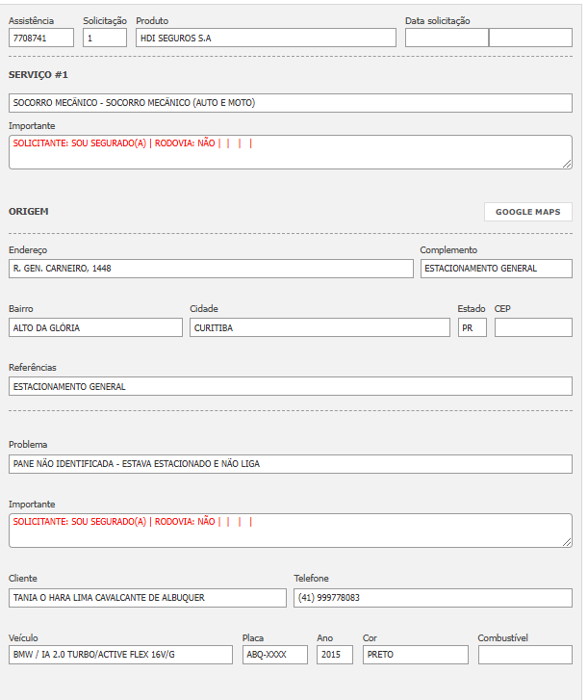Click the Placa license plate field
The height and width of the screenshot is (700, 588).
pos(275,655)
